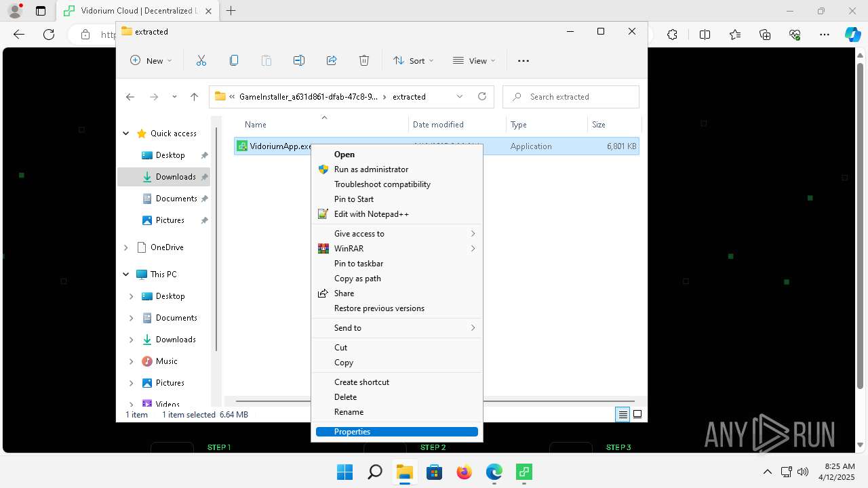This screenshot has width=868, height=488.
Task: Collapse Quick access tree node
Action: [126, 134]
